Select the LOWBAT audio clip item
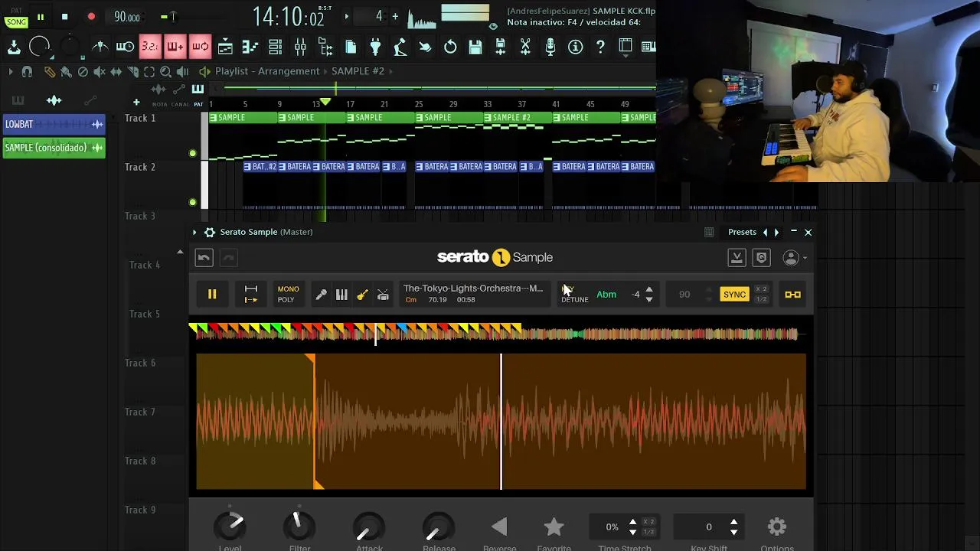The image size is (980, 551). [x=54, y=124]
